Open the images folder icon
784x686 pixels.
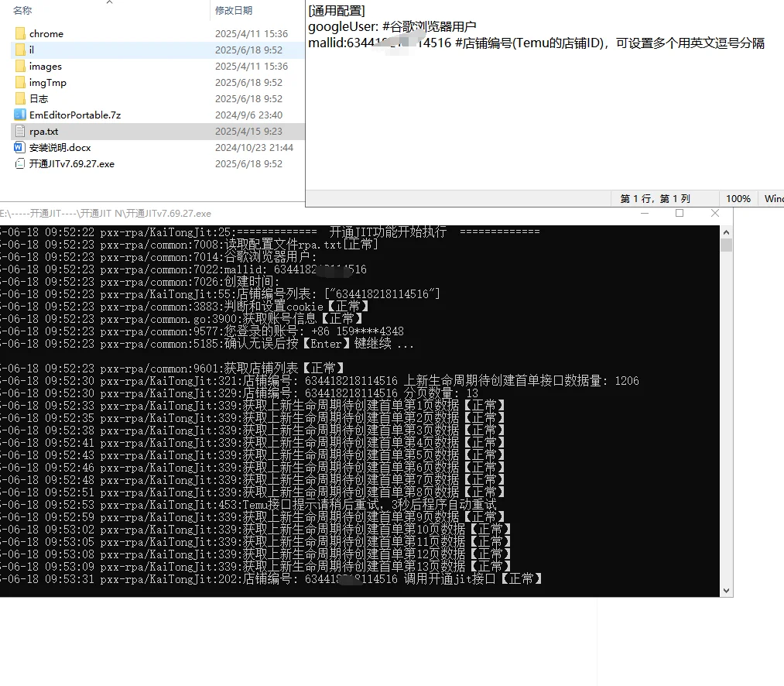(x=20, y=66)
